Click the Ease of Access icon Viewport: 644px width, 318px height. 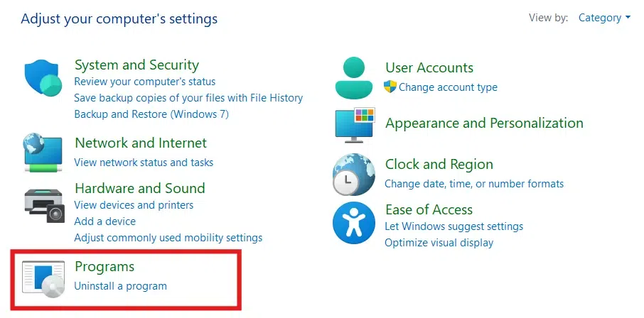tap(354, 223)
